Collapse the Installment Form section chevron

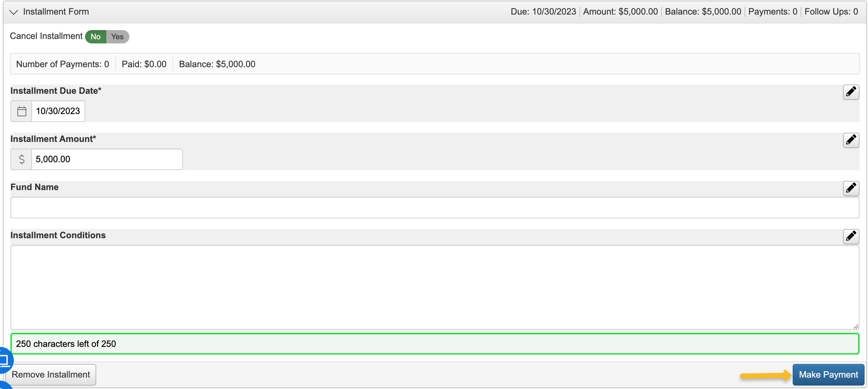pos(14,12)
